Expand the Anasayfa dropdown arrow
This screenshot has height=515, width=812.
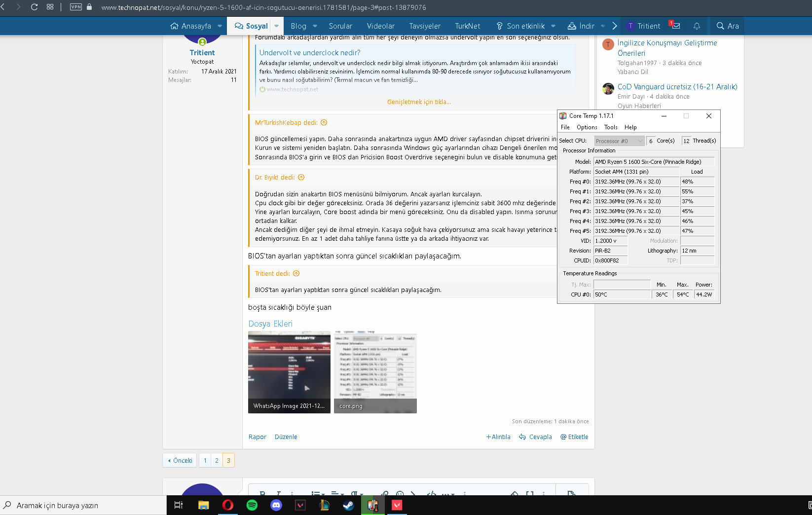[x=220, y=26]
